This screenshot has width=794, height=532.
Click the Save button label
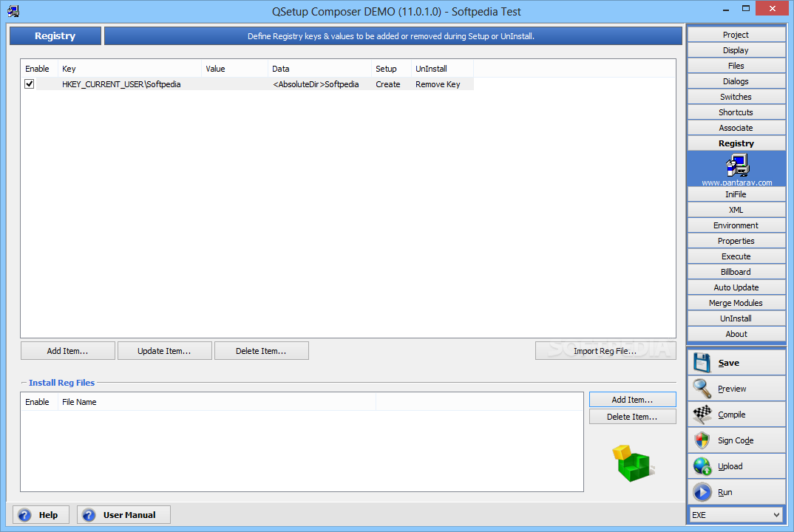(729, 363)
